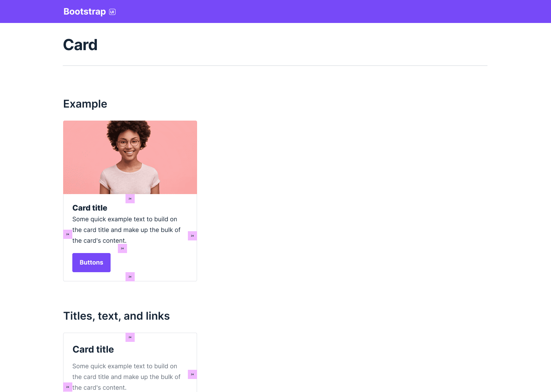Click the purple Buttons button
551x392 pixels.
(x=91, y=263)
